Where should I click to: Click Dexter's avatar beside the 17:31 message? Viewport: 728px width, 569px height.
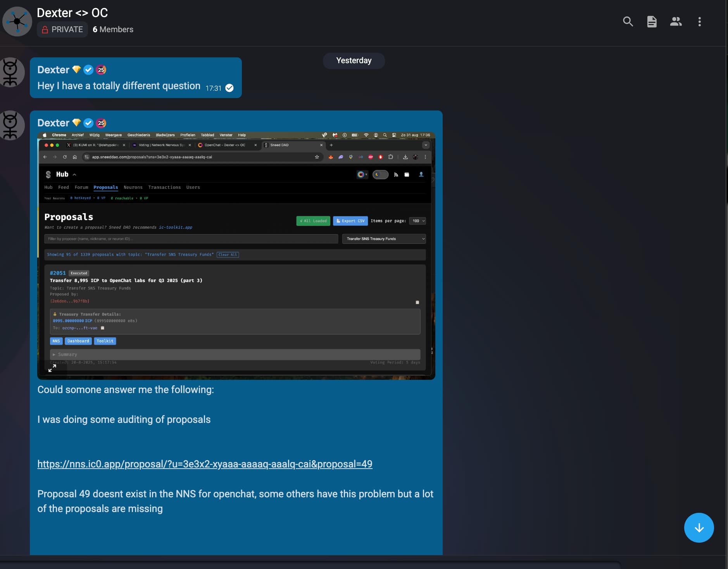tap(10, 72)
